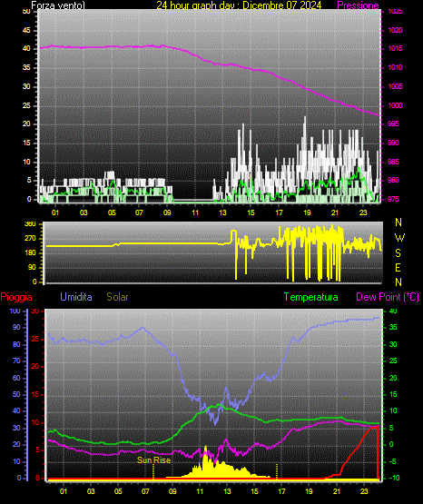Viewport: 423px width, 504px height.
Task: Click hour '23' on the wind chart axis
Action: (363, 212)
